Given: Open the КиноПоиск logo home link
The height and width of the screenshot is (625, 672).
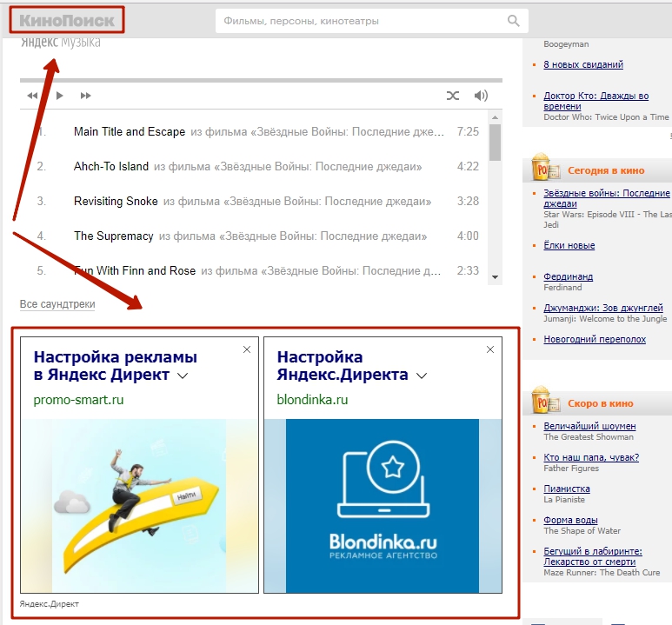Looking at the screenshot, I should tap(67, 20).
